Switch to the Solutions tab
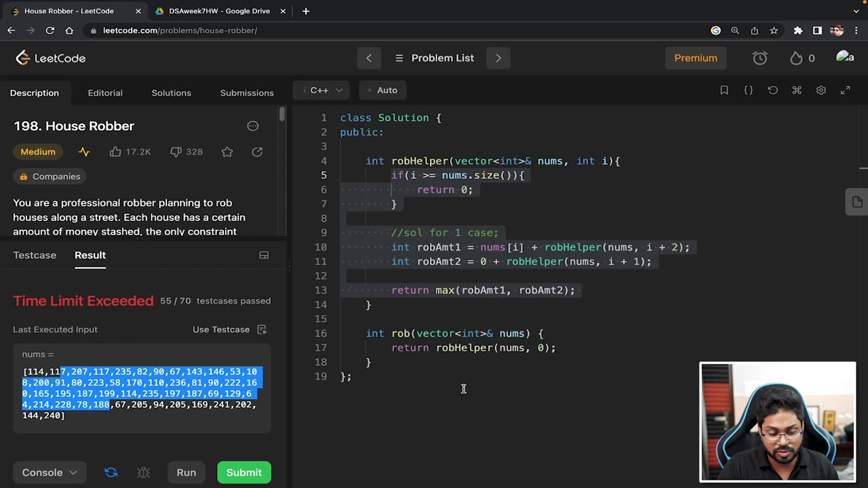This screenshot has height=488, width=868. [x=172, y=93]
